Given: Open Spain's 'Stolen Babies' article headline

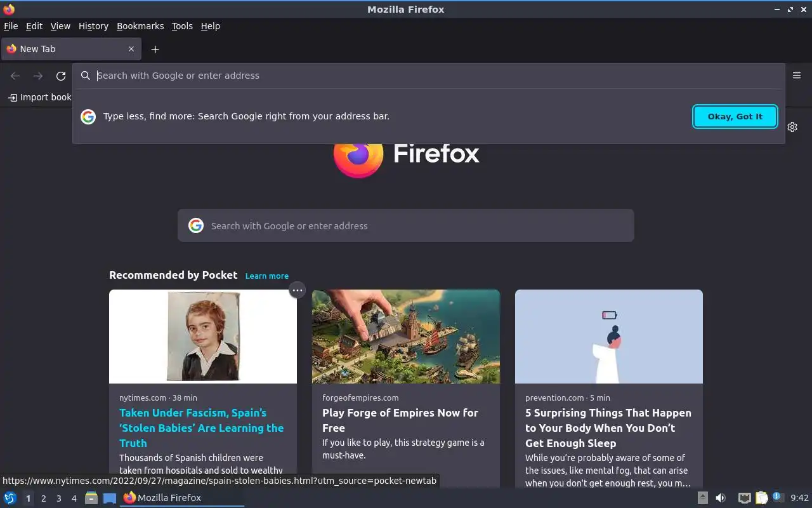Looking at the screenshot, I should (x=202, y=428).
